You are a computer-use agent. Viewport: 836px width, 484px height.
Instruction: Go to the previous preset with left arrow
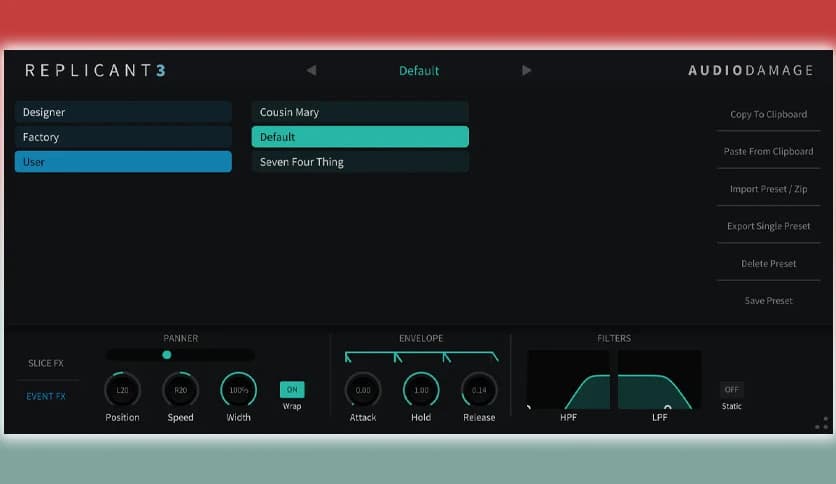pos(311,70)
